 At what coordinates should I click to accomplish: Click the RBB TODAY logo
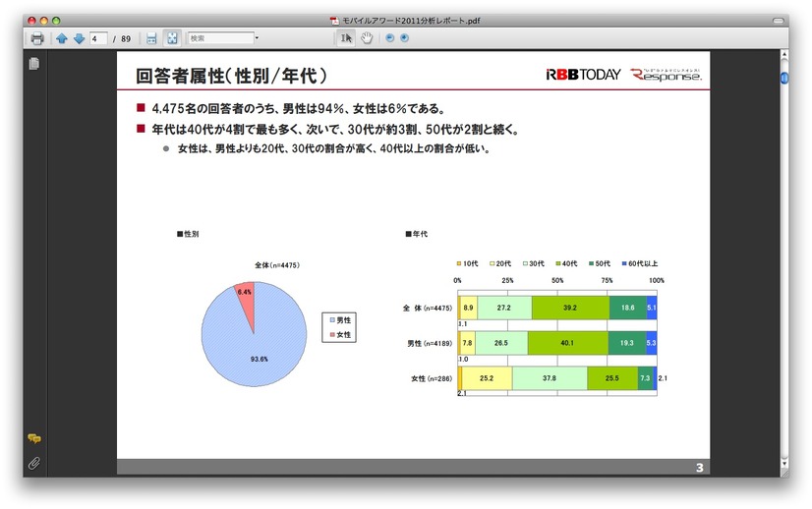click(x=583, y=75)
